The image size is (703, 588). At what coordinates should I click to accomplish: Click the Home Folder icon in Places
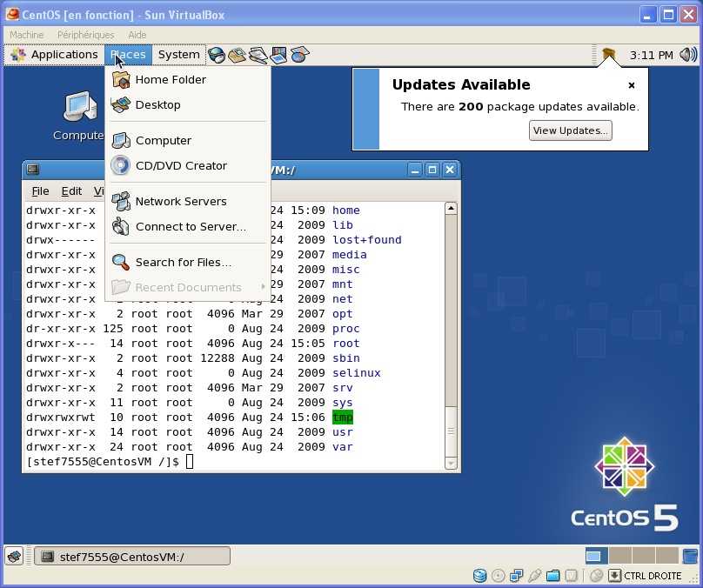click(x=121, y=79)
